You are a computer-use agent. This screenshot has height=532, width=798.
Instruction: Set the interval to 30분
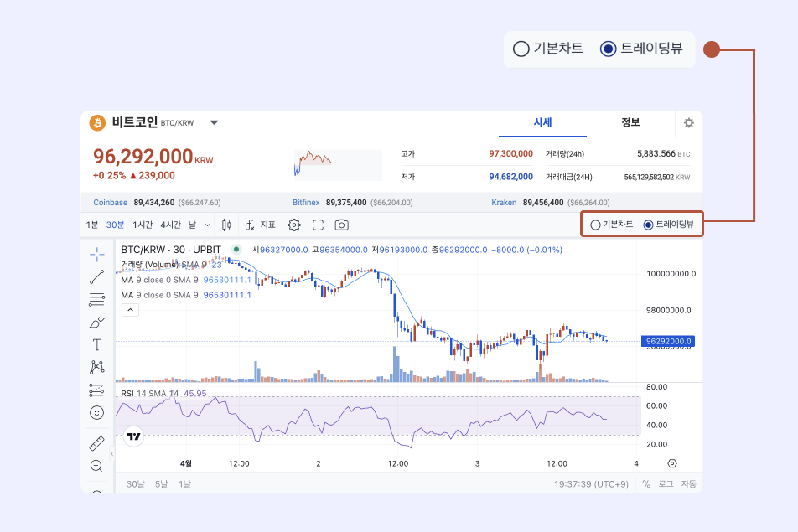click(115, 225)
